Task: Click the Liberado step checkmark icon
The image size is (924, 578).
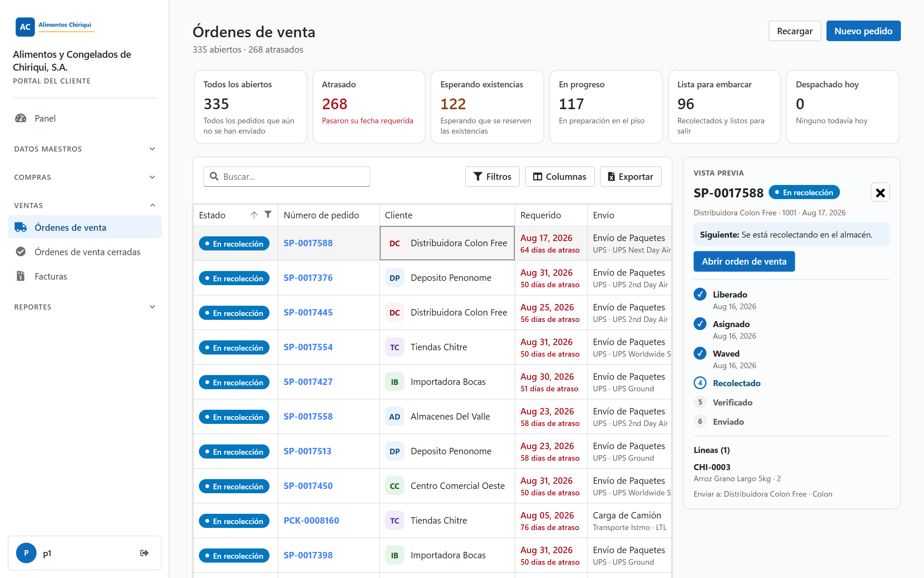Action: point(700,294)
